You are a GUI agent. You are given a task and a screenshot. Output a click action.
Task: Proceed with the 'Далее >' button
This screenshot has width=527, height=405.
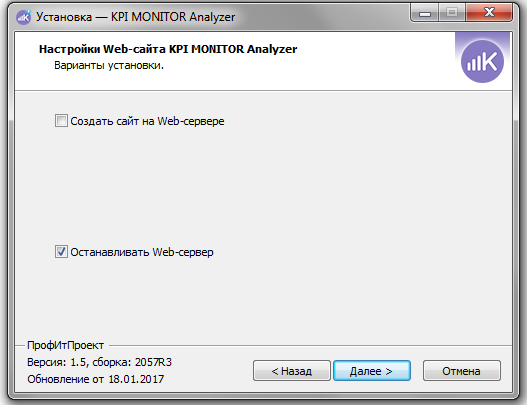[372, 371]
